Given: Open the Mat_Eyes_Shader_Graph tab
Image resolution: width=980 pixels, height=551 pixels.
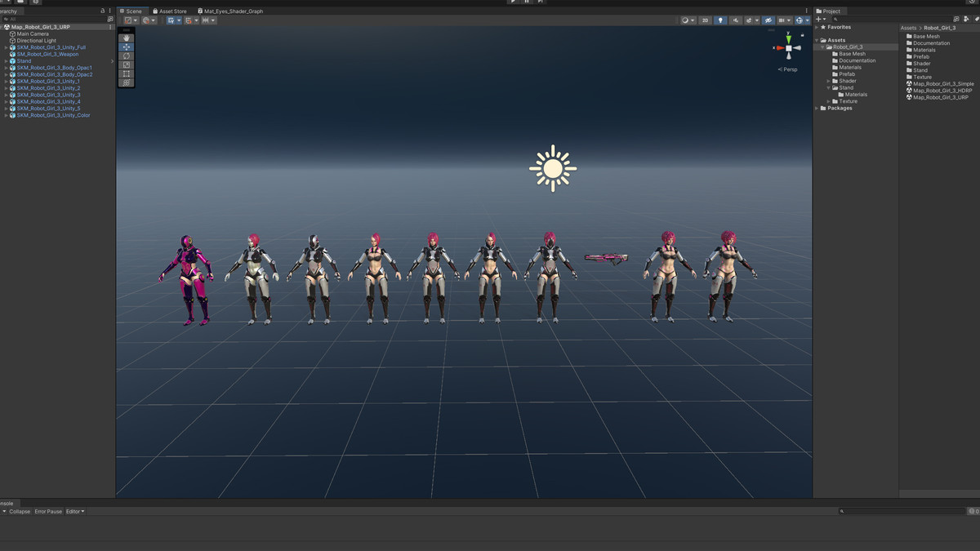Looking at the screenshot, I should [x=231, y=11].
